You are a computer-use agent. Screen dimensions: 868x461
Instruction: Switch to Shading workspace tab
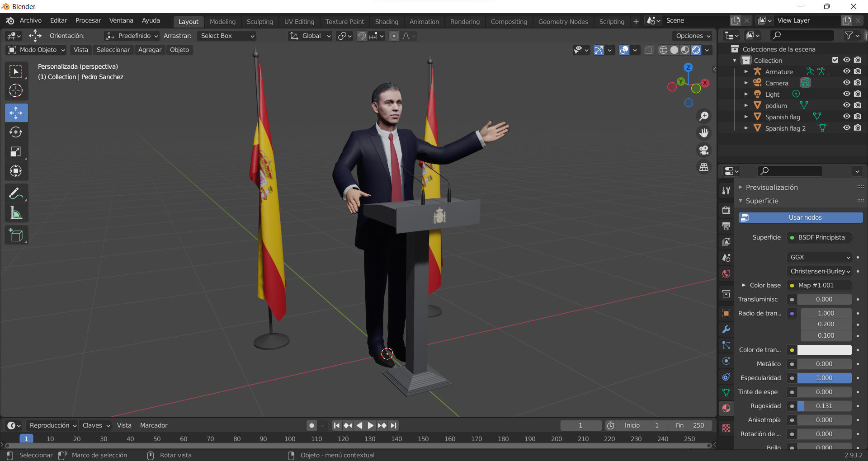[387, 22]
